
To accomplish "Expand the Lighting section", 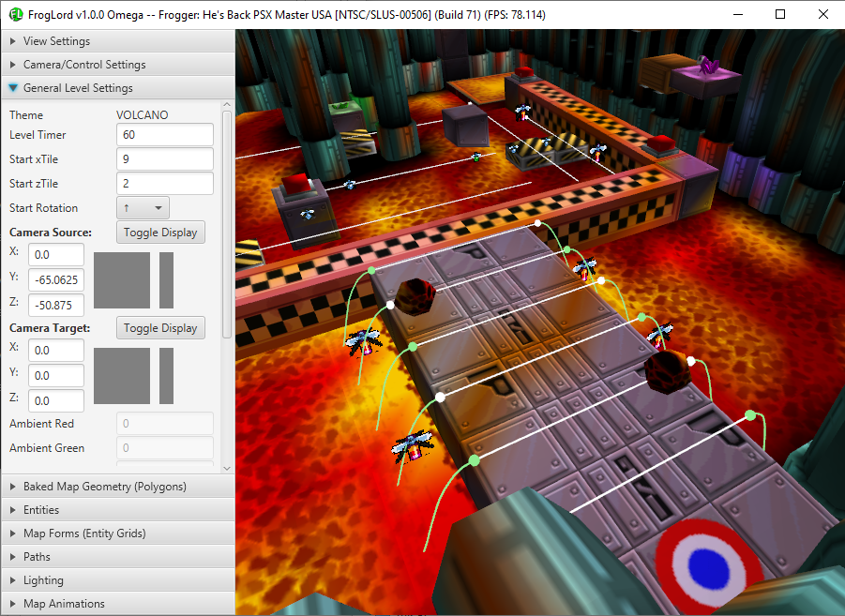I will tap(118, 579).
